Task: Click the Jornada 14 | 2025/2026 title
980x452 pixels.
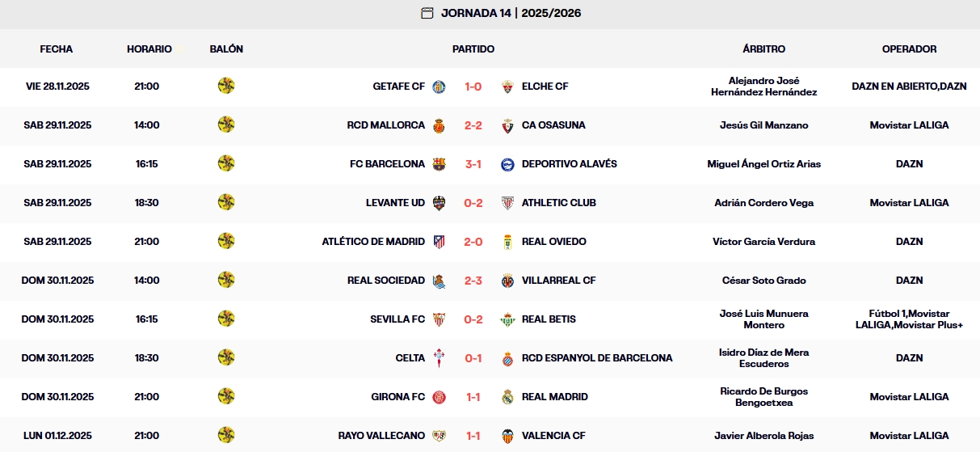Action: tap(511, 13)
